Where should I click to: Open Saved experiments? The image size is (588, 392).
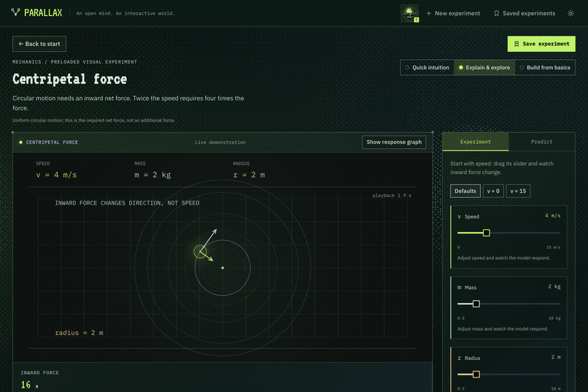tap(525, 13)
